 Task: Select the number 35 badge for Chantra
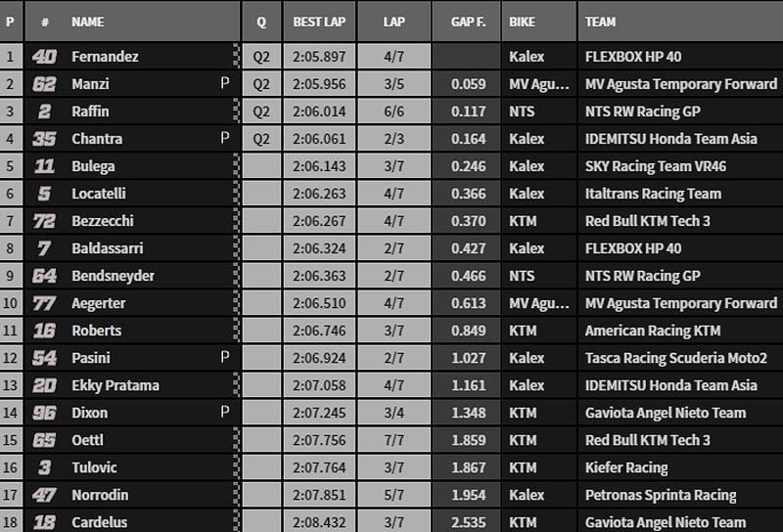44,139
